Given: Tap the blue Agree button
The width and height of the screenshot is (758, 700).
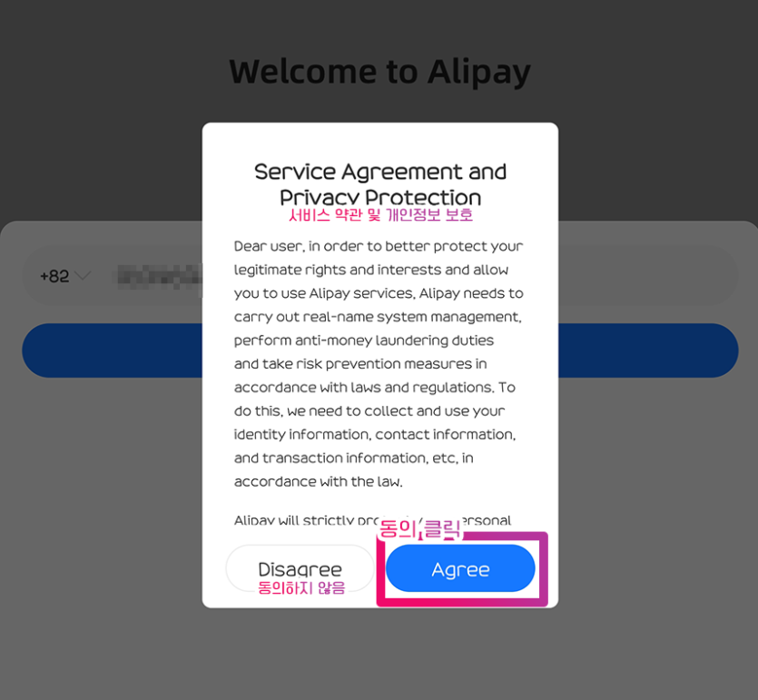Looking at the screenshot, I should coord(460,568).
